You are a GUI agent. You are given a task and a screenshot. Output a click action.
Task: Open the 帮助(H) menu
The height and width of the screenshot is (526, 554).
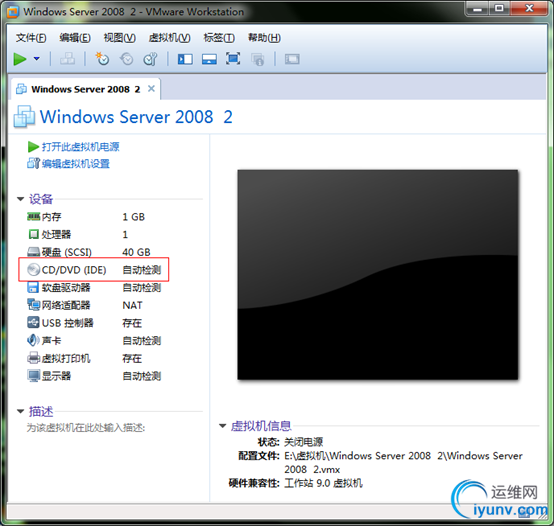[x=264, y=38]
